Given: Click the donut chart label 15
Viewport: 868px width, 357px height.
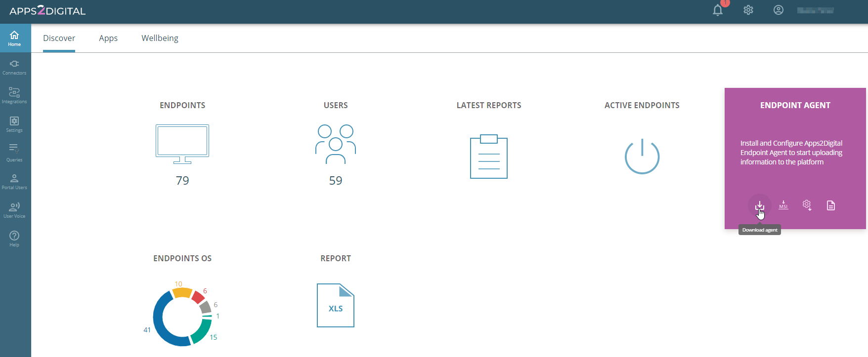Looking at the screenshot, I should pyautogui.click(x=214, y=337).
